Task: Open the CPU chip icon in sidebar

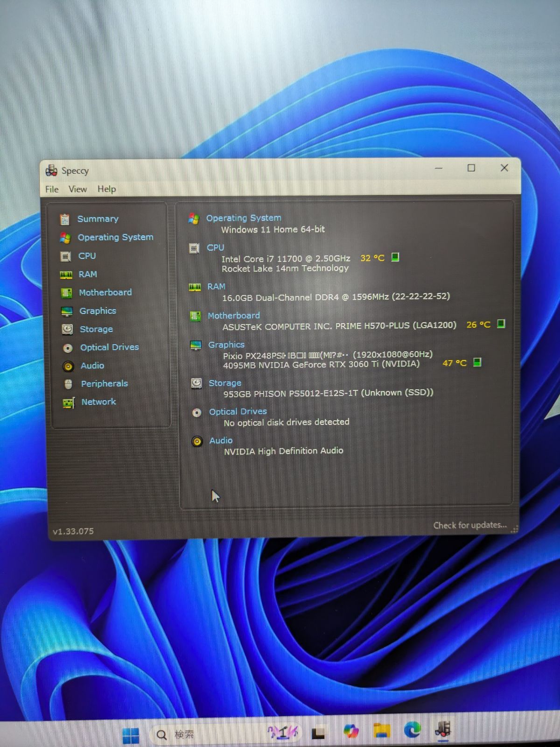Action: click(x=66, y=256)
